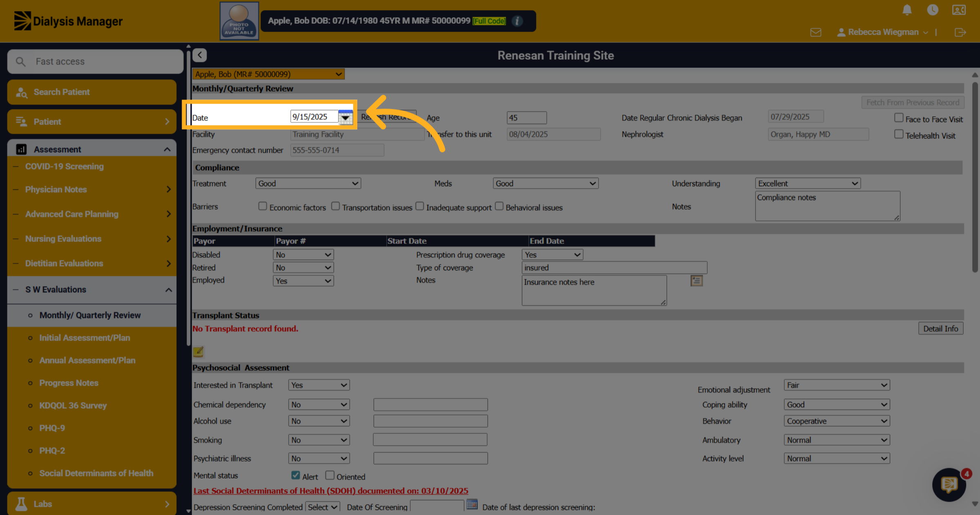Check the Oriented mental status box
The height and width of the screenshot is (515, 980).
coord(330,475)
